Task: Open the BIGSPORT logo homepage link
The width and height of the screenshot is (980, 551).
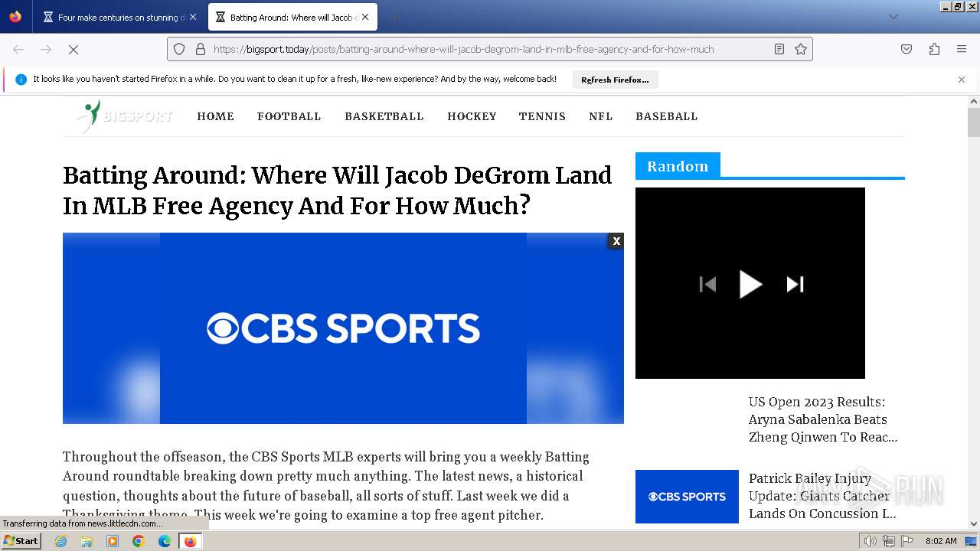Action: coord(125,116)
